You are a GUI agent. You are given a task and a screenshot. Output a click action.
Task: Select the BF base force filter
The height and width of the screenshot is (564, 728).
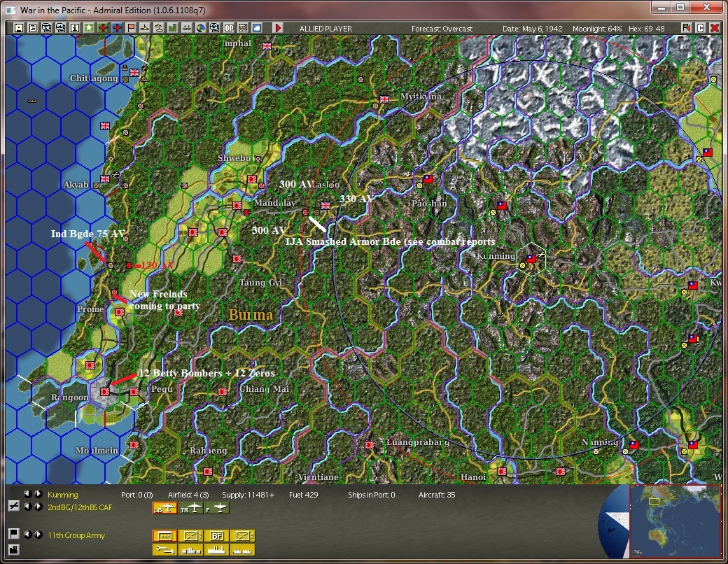click(x=217, y=536)
